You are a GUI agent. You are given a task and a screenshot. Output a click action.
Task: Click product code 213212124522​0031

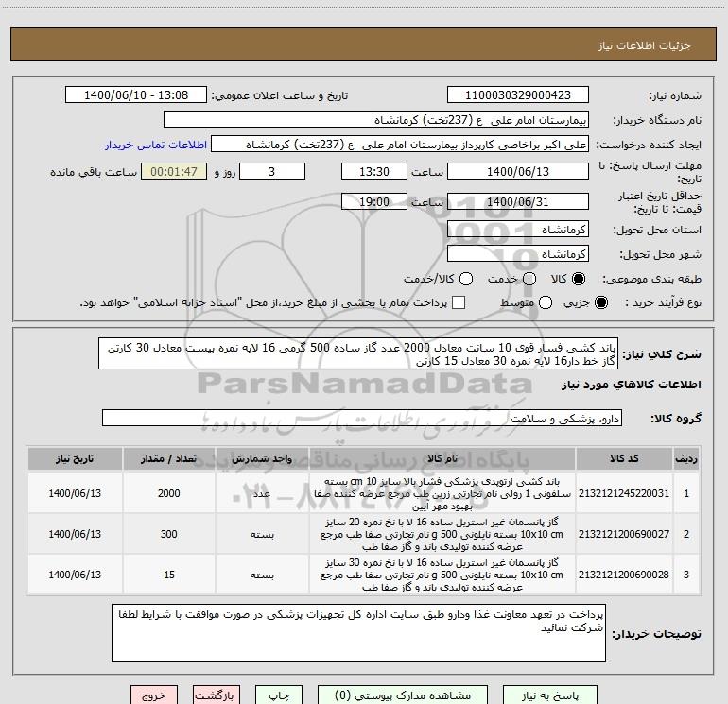point(624,493)
